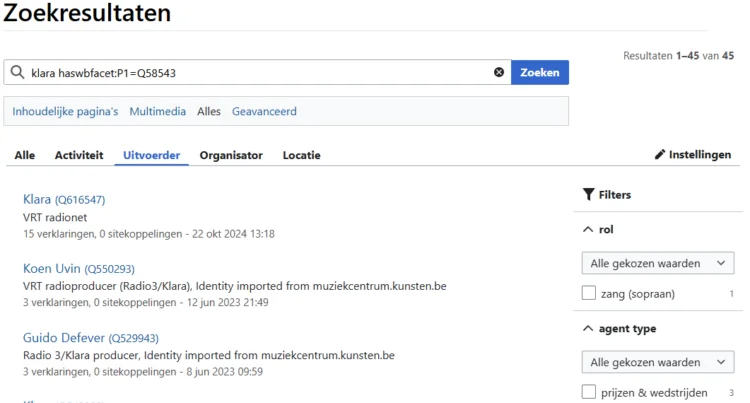Click the Zoekresultaten page heading

click(87, 12)
